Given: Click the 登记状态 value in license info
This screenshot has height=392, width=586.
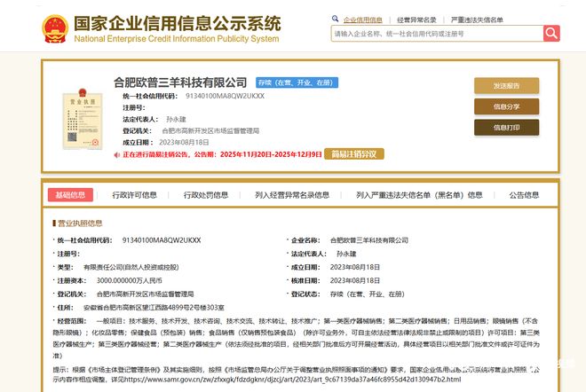Looking at the screenshot, I should (x=367, y=294).
